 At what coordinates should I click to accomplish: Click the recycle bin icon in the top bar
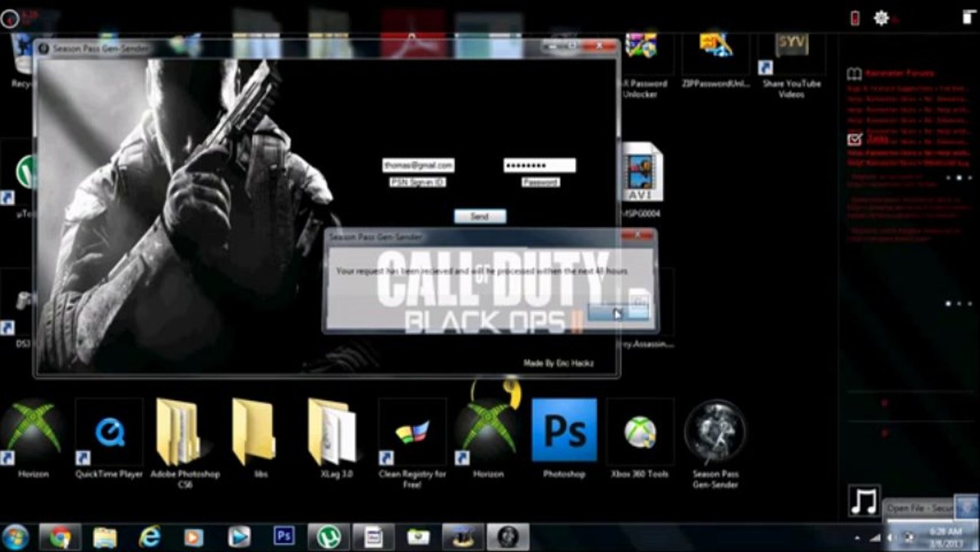(969, 17)
